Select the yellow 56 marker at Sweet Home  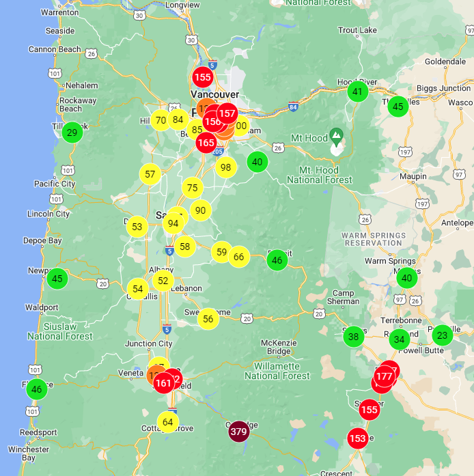208,319
